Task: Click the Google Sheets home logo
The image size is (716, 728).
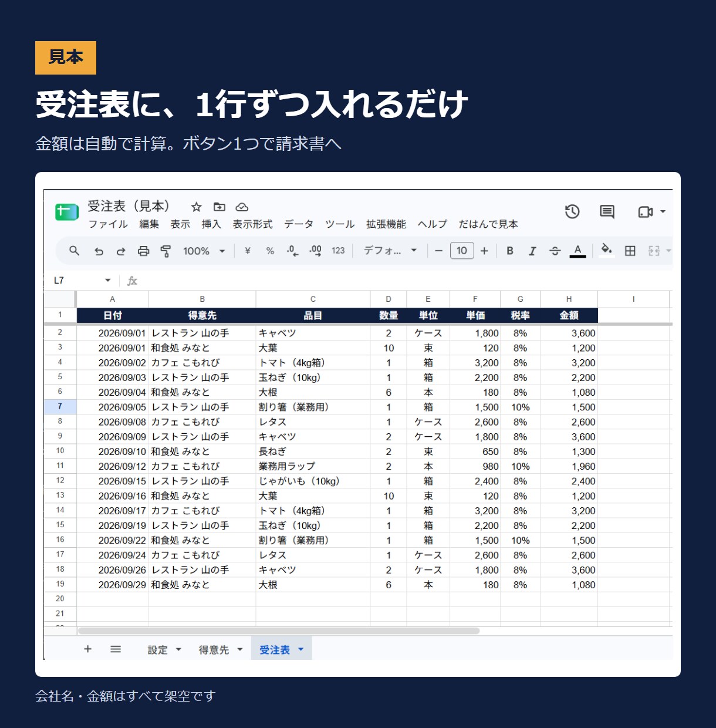Action: 66,211
